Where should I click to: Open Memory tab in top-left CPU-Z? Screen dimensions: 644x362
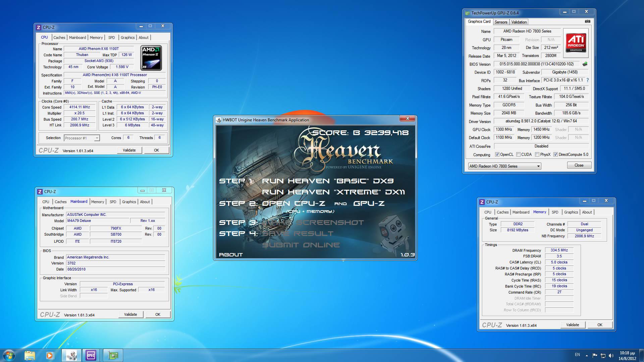point(96,38)
